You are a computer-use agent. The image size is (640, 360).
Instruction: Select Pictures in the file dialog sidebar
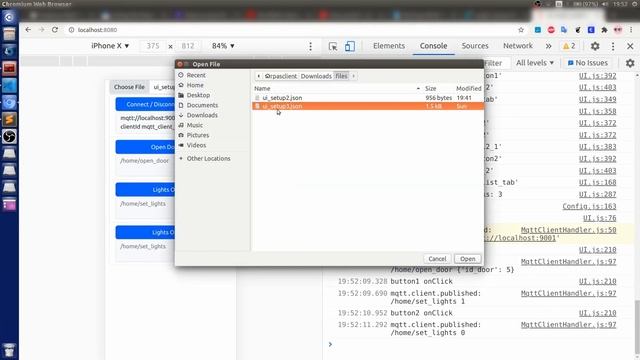[x=198, y=135]
